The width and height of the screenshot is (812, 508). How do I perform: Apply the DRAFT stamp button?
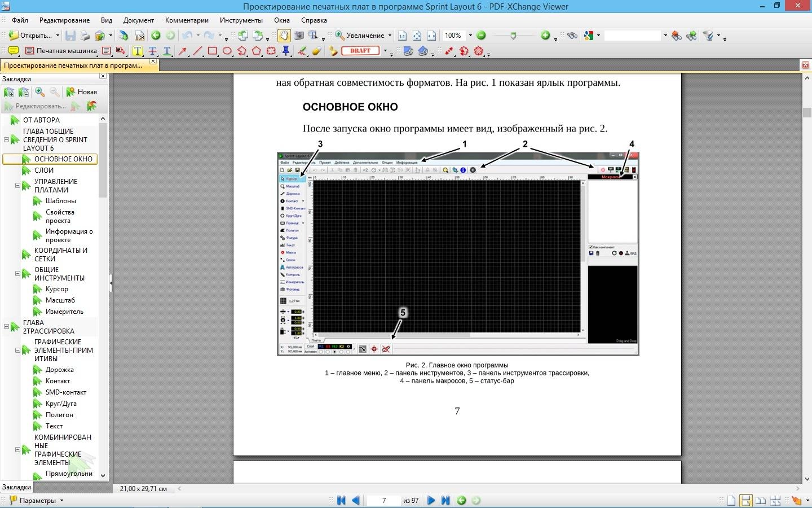(x=360, y=51)
